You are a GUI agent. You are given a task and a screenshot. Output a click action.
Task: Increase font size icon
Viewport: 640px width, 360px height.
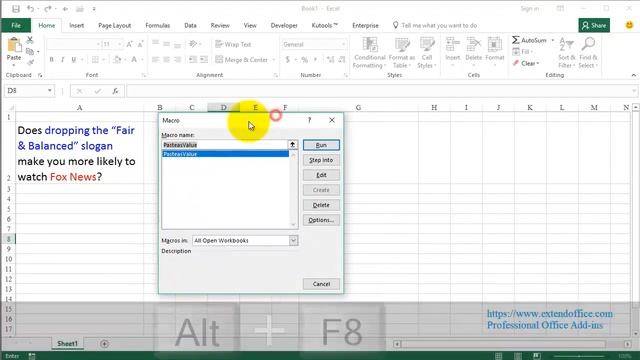coord(129,44)
